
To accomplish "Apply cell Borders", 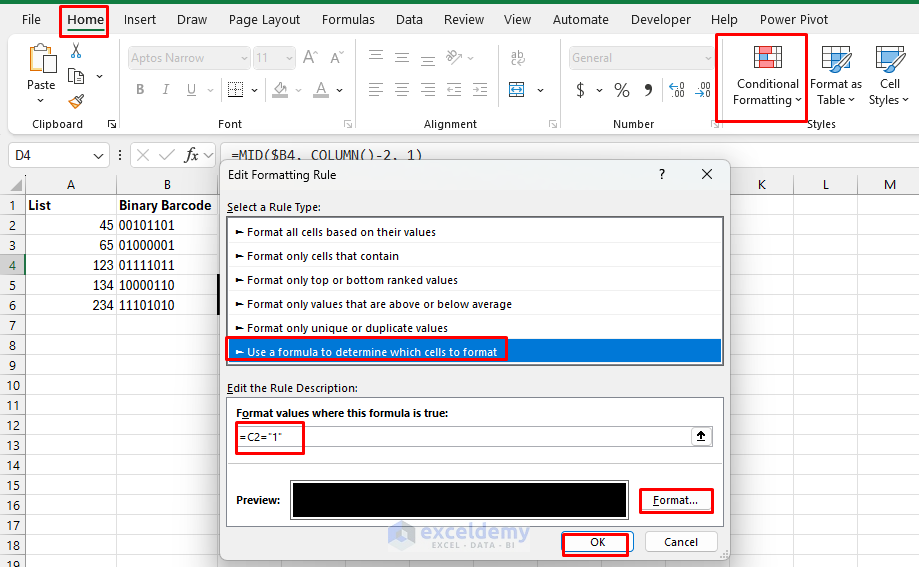I will (236, 90).
